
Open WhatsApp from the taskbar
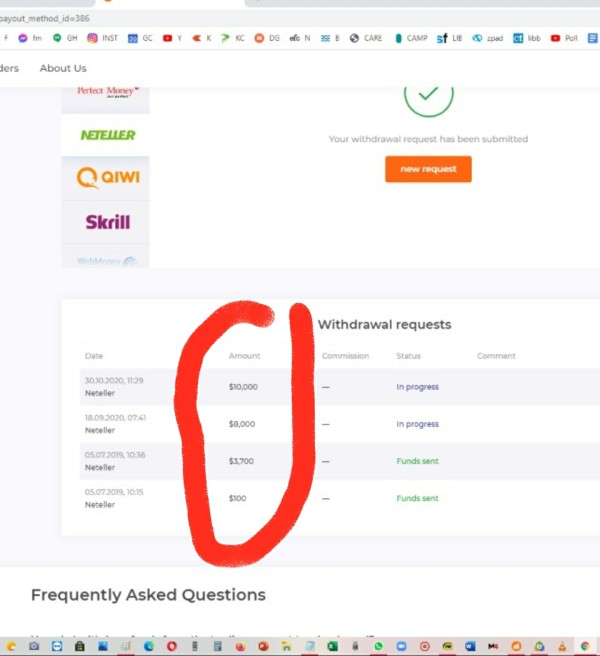pyautogui.click(x=379, y=646)
